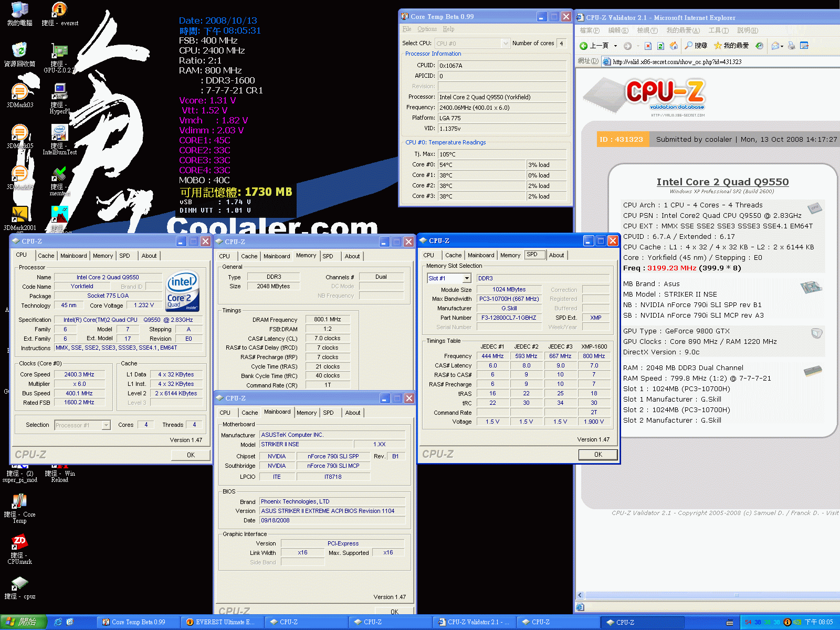Click the IE Edit page icon

pyautogui.click(x=804, y=46)
